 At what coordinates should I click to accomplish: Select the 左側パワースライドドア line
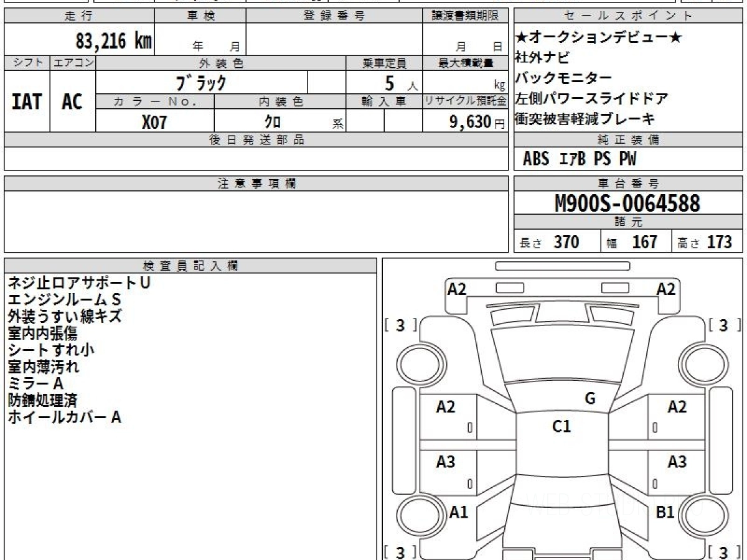pyautogui.click(x=591, y=98)
